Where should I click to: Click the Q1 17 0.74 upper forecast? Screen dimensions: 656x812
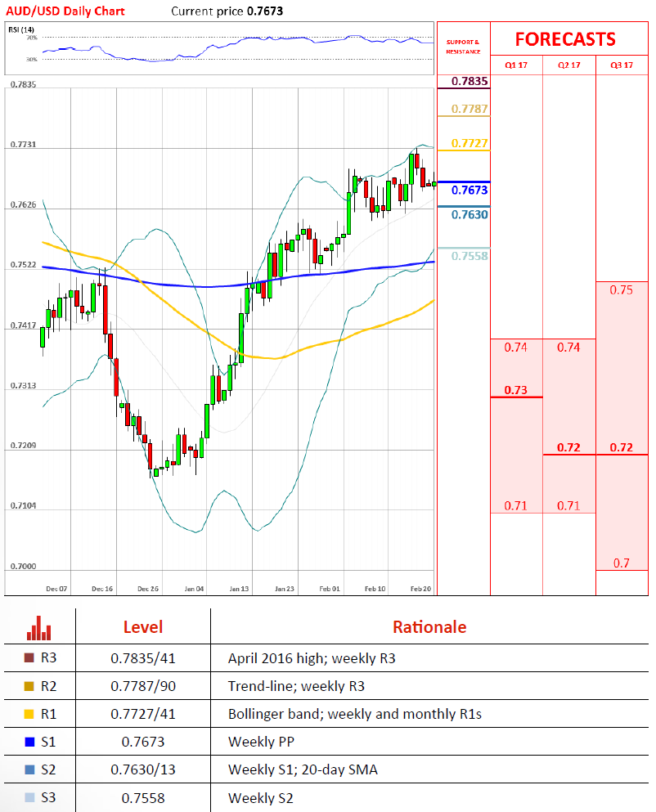click(x=515, y=347)
